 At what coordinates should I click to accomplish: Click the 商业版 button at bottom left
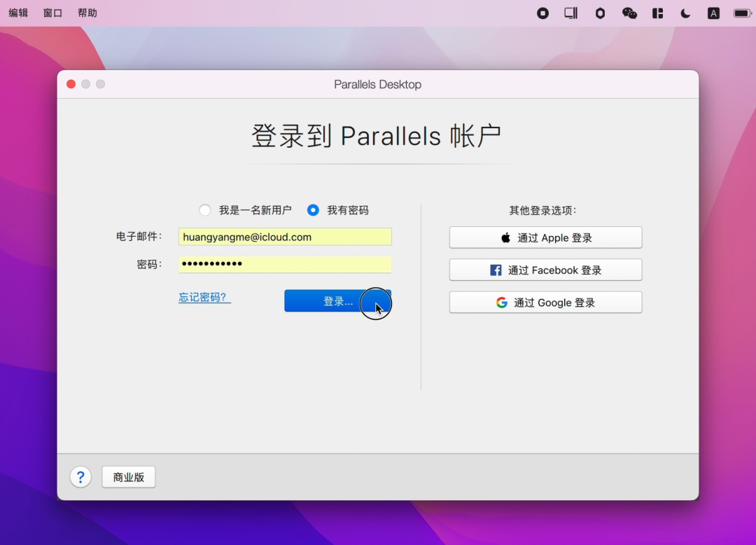[128, 476]
